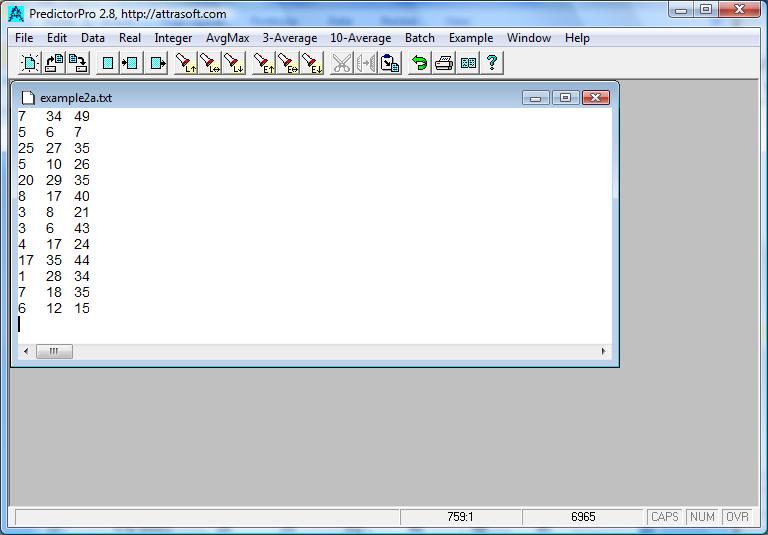Click the horizontal scrollbar left arrow
The width and height of the screenshot is (768, 535).
pos(26,351)
